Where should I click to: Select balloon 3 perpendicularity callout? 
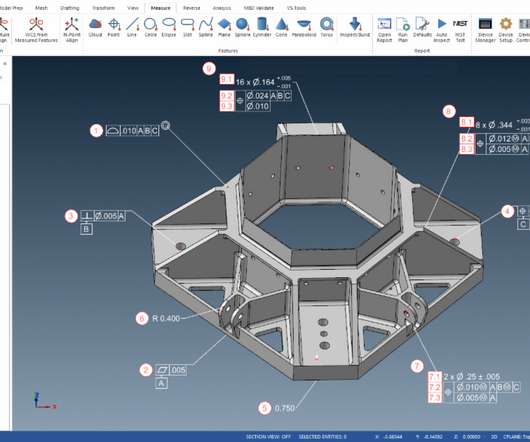click(103, 216)
